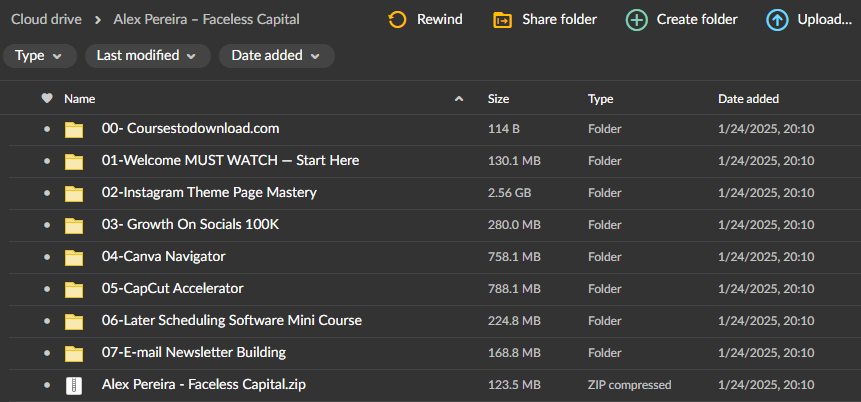
Task: Toggle favorite dot on 07-E-mail Newsletter row
Action: pyautogui.click(x=47, y=353)
